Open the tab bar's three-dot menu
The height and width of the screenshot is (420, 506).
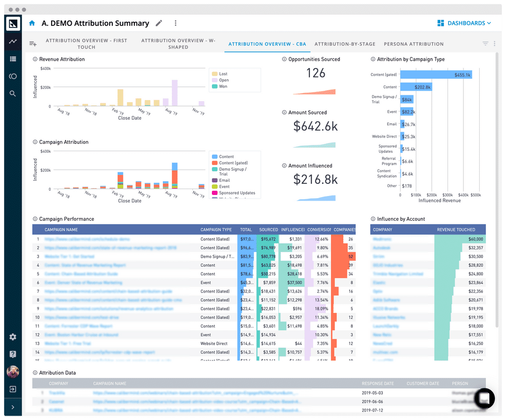tap(494, 43)
